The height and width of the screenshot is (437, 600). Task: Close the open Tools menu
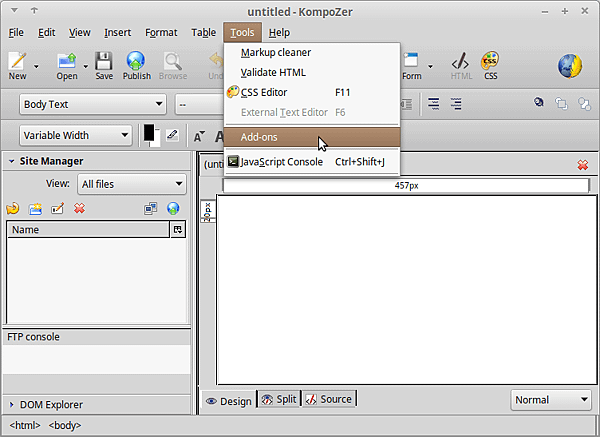(242, 33)
